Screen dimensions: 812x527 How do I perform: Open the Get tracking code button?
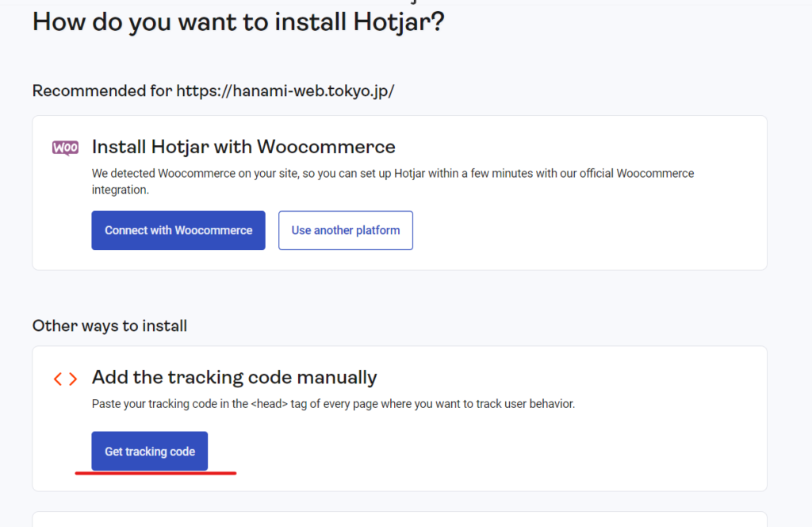pos(149,452)
